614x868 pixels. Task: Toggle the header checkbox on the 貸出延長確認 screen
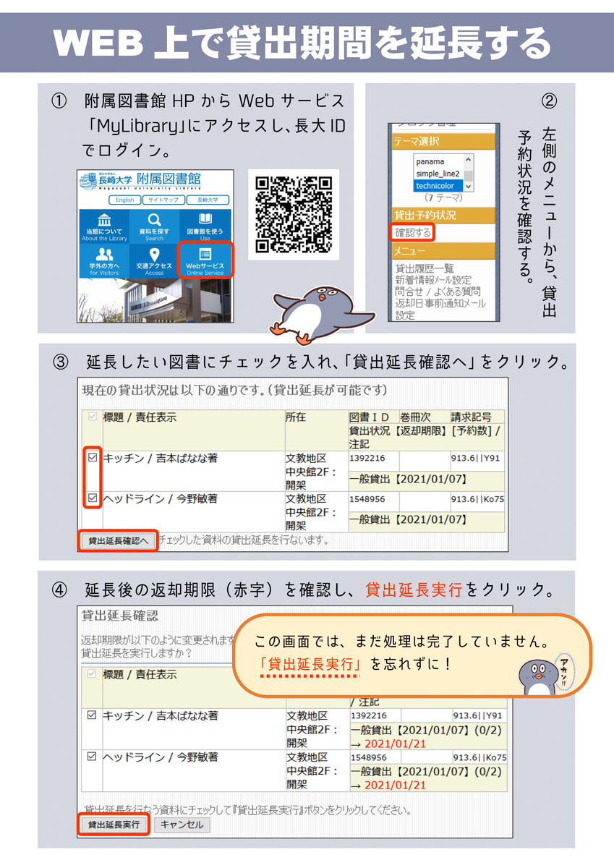(x=92, y=674)
